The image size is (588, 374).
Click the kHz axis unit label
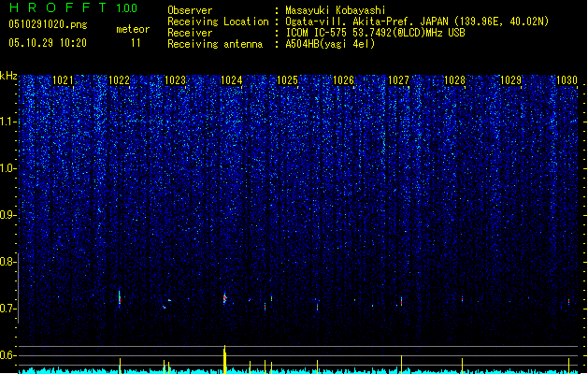[x=8, y=76]
